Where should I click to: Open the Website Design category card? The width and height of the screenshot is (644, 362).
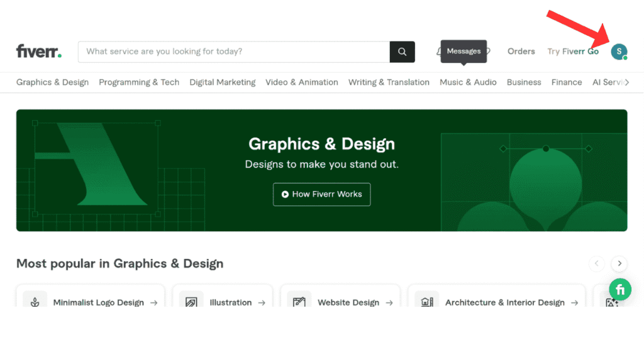340,297
